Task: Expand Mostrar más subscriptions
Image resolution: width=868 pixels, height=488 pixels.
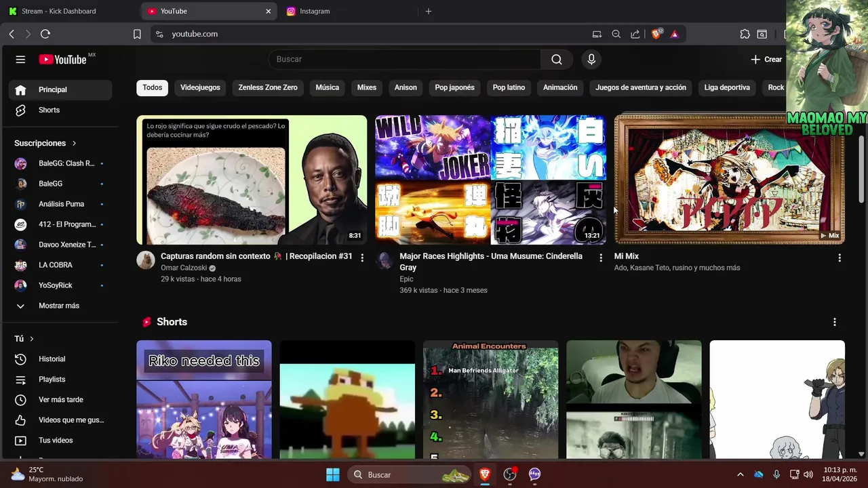Action: point(60,306)
